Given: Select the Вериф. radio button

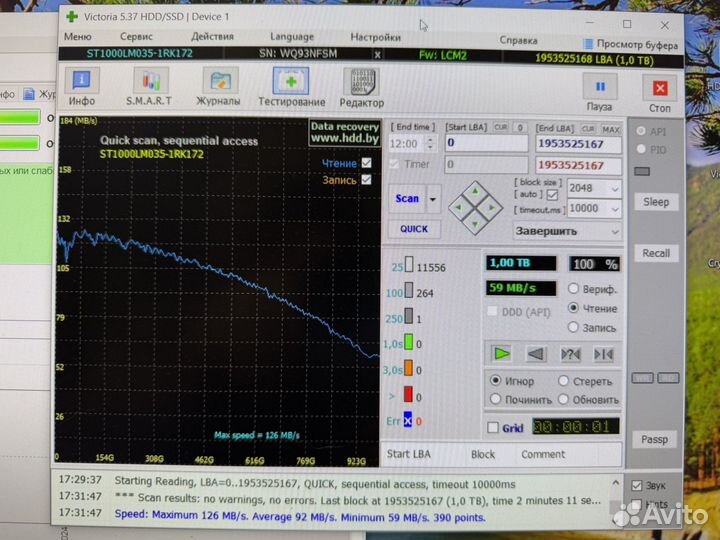Looking at the screenshot, I should [x=573, y=290].
